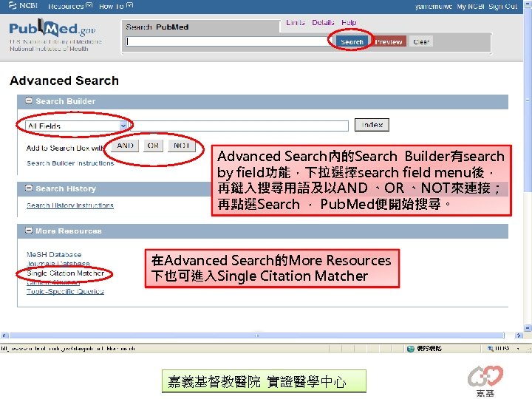Click the horizontal scrollbar track
The height and width of the screenshot is (399, 532).
point(256,335)
